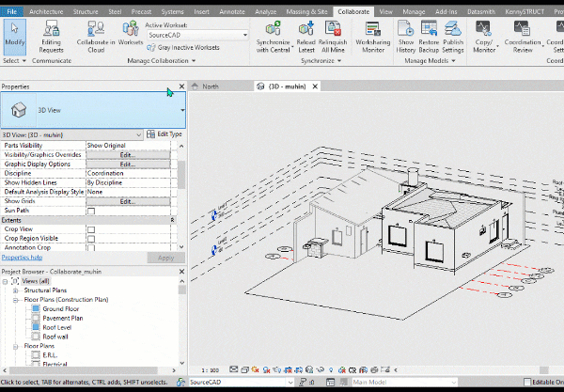Click Synchronize with Central

273,37
